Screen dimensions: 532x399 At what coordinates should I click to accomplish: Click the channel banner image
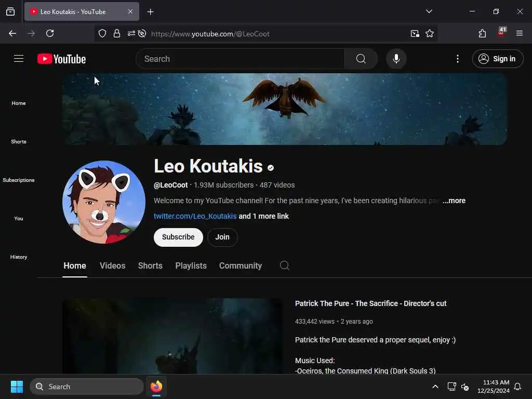(x=285, y=109)
